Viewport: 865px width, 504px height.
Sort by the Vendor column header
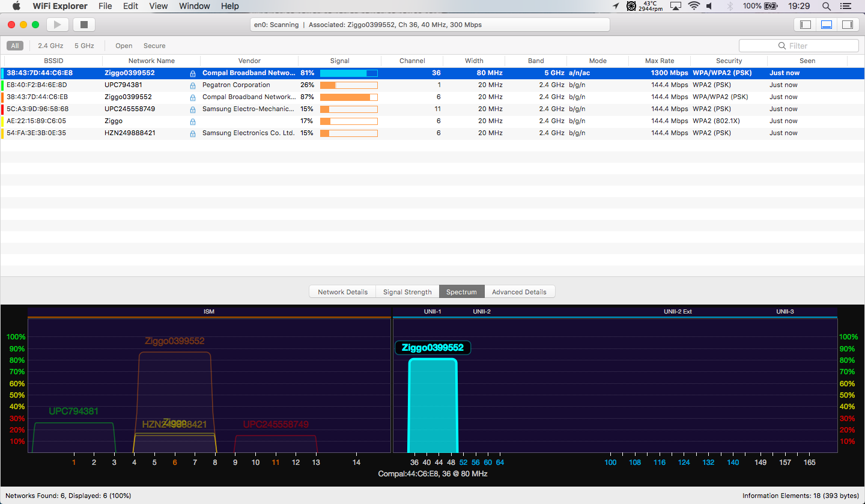[249, 61]
